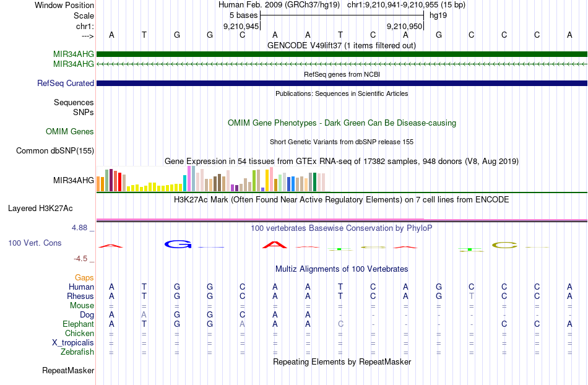
Task: Click the olive C in the PhyloP logo
Action: click(x=504, y=245)
